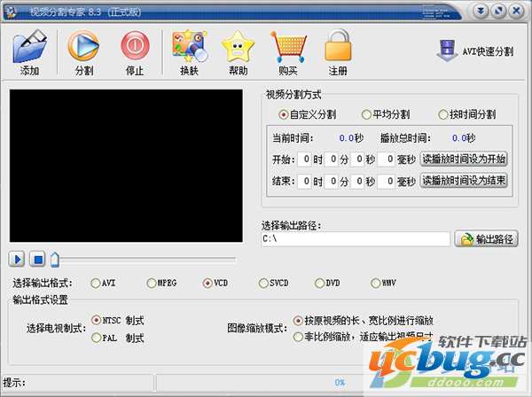Click the 结束 seconds (秒) field
The width and height of the screenshot is (532, 397).
[x=357, y=182]
